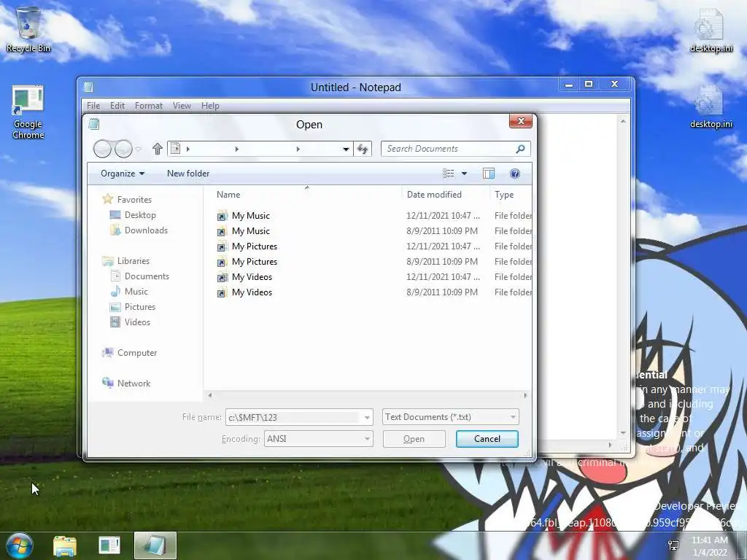Open the Recycle Bin desktop icon
Image resolution: width=747 pixels, height=560 pixels.
[28, 30]
